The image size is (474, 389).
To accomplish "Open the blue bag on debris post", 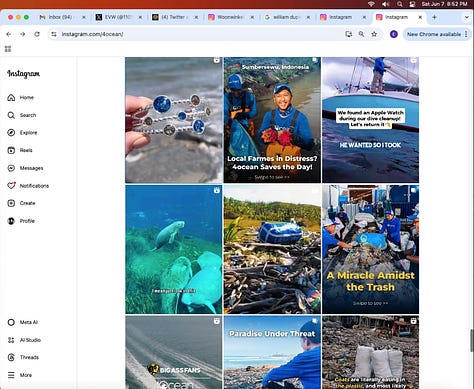I will pos(272,249).
